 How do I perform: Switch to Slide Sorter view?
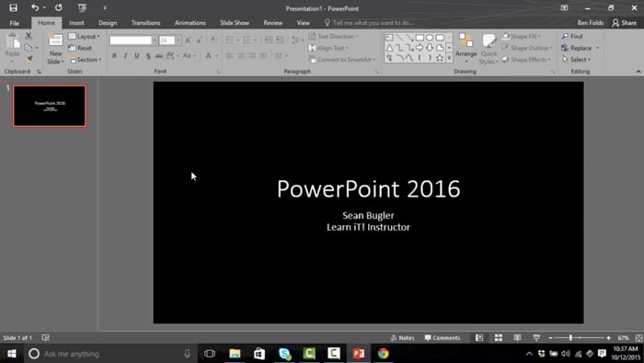click(499, 338)
